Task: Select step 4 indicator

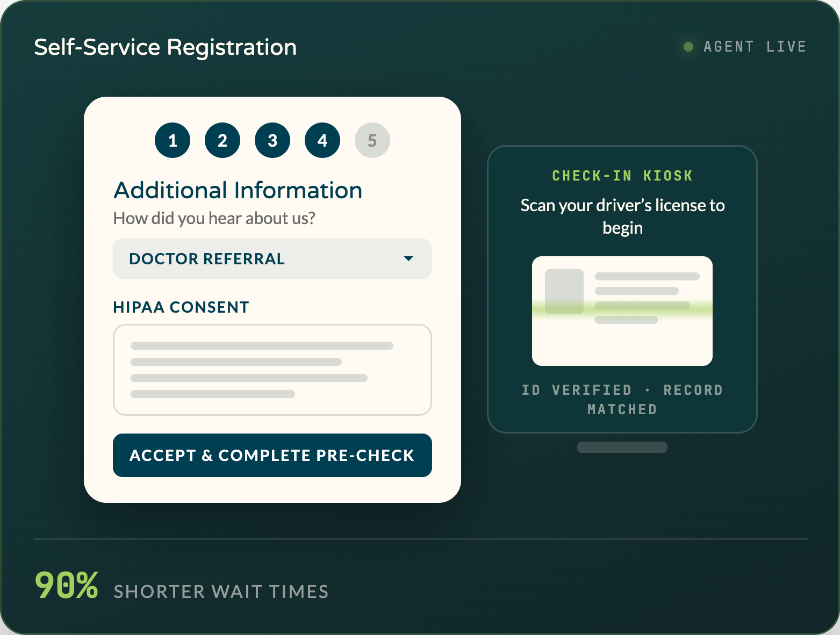Action: pyautogui.click(x=322, y=140)
